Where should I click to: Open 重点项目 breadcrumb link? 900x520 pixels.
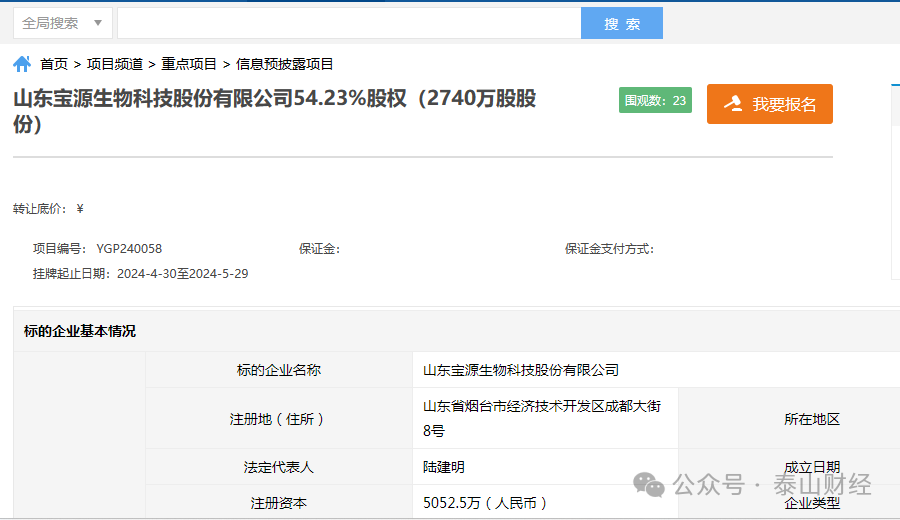tap(189, 64)
